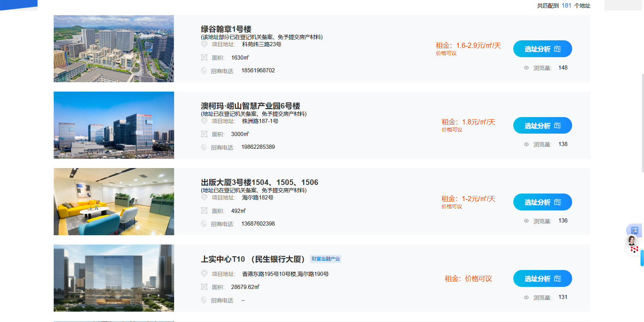Click the area icon next to 面积 28679.62㎡
Viewport: 644px width, 322px height.
(204, 286)
